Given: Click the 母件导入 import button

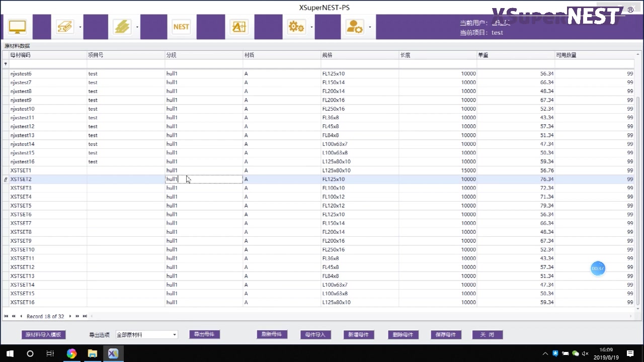Looking at the screenshot, I should pyautogui.click(x=315, y=335).
